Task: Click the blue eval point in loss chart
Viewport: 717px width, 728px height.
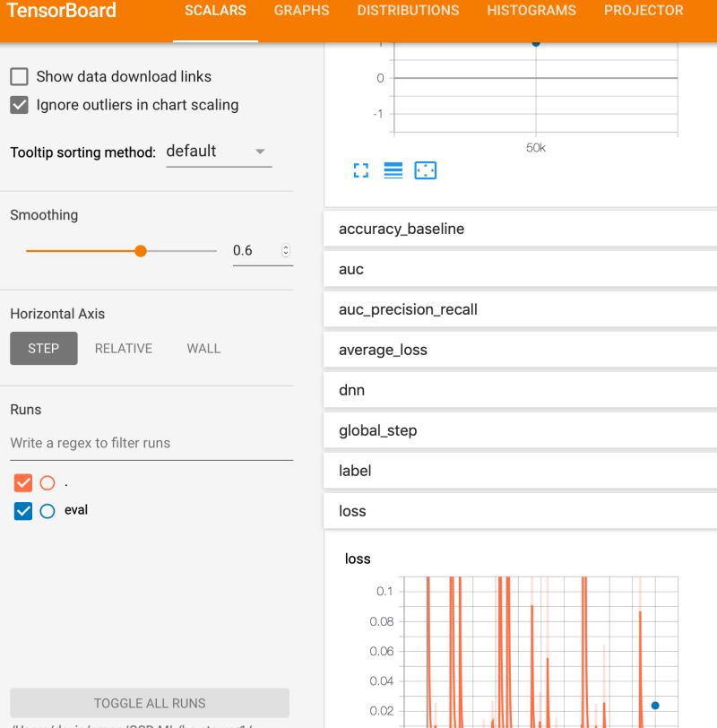Action: point(655,706)
